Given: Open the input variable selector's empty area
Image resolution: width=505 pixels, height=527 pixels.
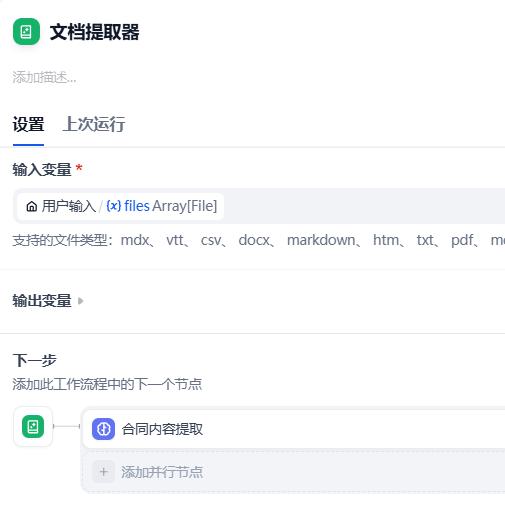Looking at the screenshot, I should click(x=365, y=206).
